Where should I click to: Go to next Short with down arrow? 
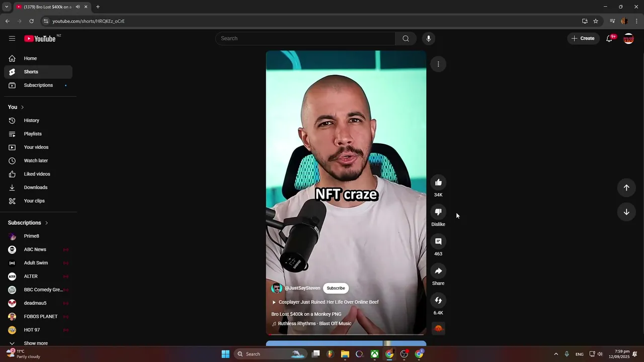coord(626,212)
